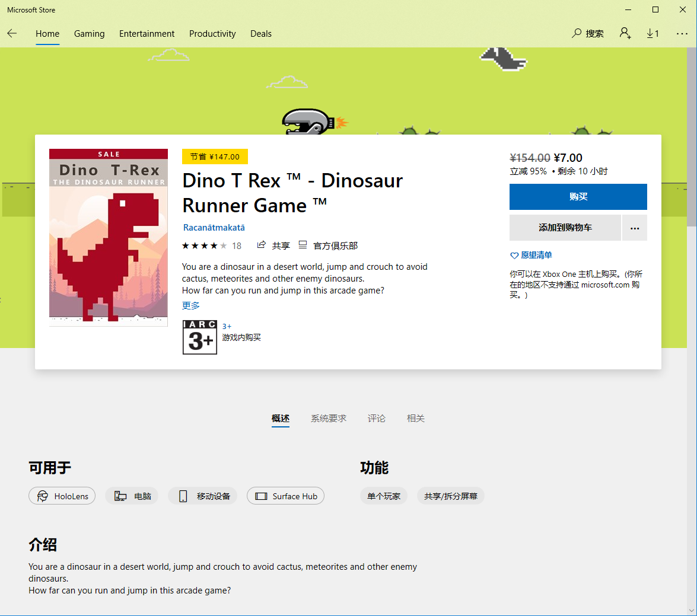The height and width of the screenshot is (616, 697).
Task: Click the mobile device phone icon
Action: click(x=183, y=496)
